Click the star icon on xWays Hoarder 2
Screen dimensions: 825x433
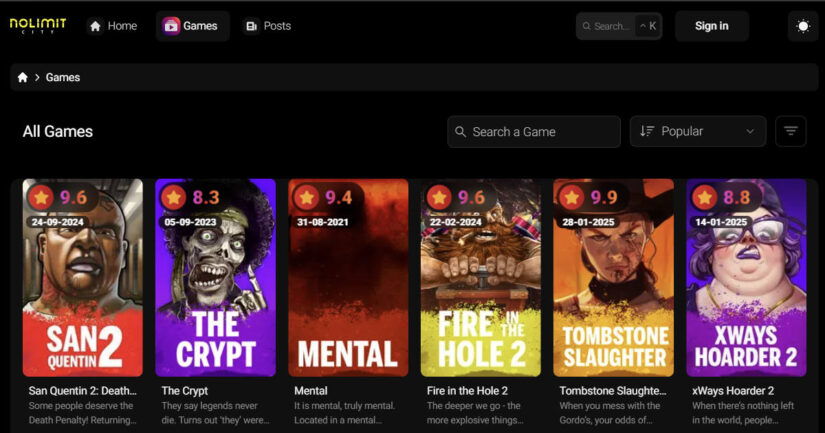(x=705, y=197)
